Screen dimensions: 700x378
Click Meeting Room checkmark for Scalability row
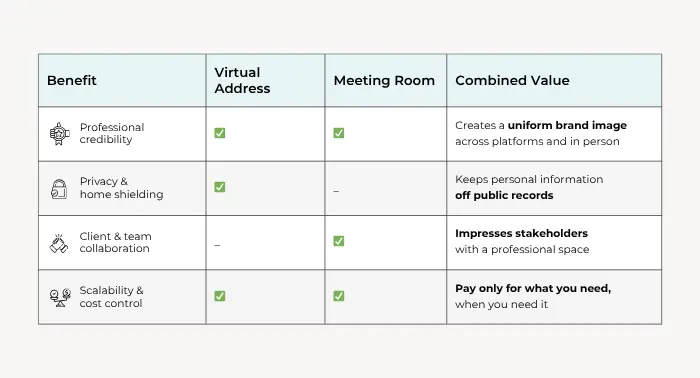pyautogui.click(x=339, y=296)
